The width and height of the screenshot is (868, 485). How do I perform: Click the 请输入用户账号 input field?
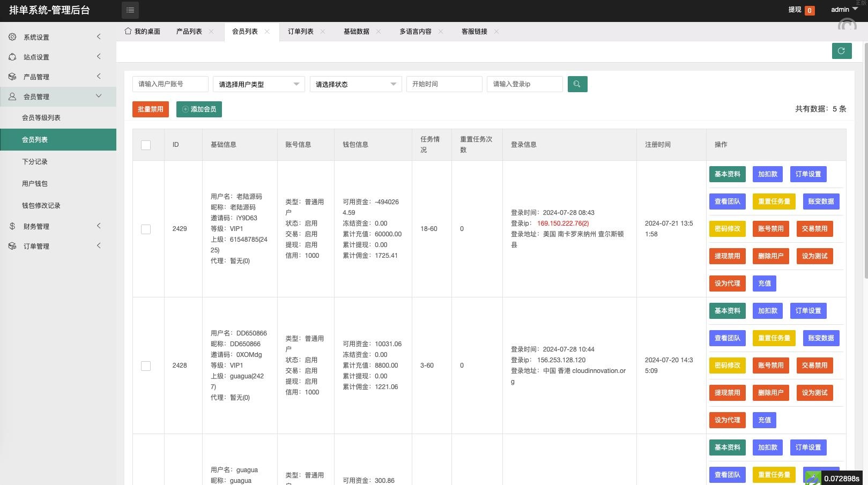click(170, 84)
